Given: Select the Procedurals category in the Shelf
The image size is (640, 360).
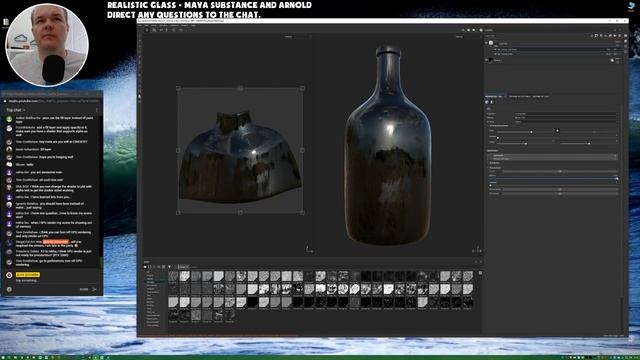Looking at the screenshot, I should (152, 285).
